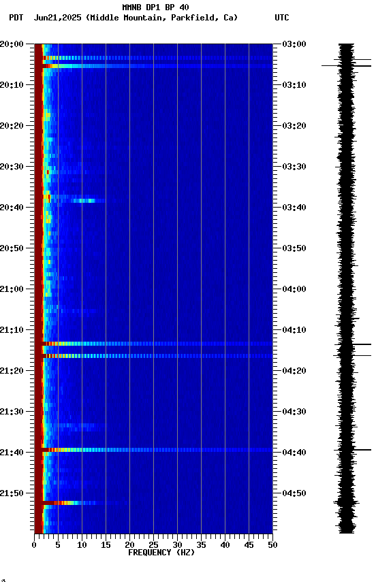The height and width of the screenshot is (588, 376).
Task: Click the location text 'Middle Mountain, Parkfield, Ca'
Action: pos(161,18)
